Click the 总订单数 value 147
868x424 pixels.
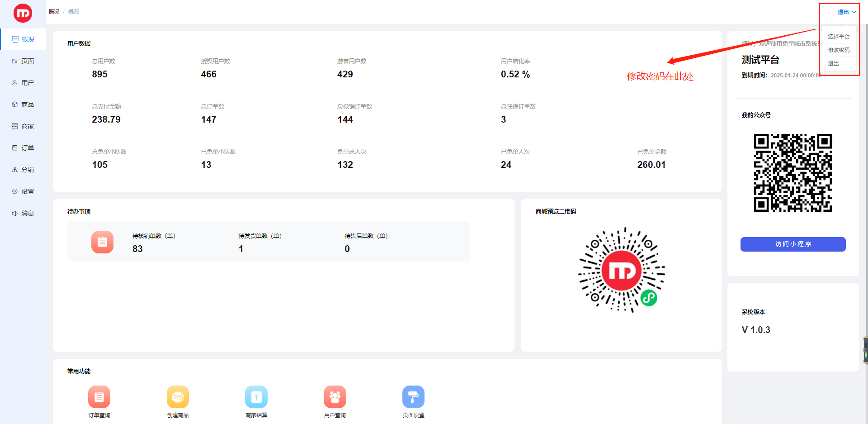pyautogui.click(x=209, y=119)
